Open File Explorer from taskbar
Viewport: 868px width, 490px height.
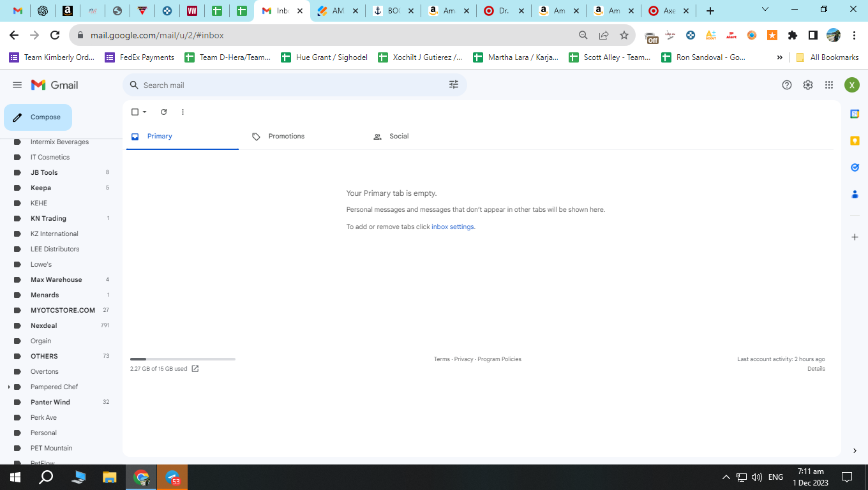110,477
